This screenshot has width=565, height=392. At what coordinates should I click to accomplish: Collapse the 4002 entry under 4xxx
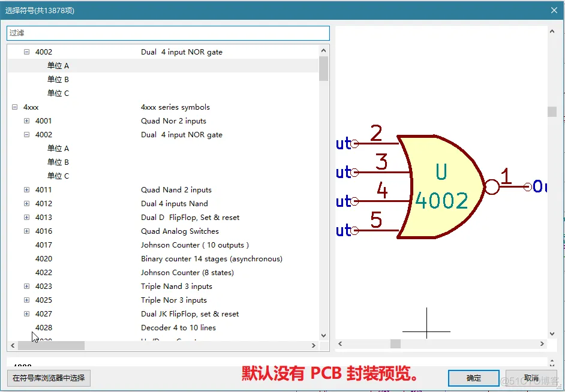26,135
